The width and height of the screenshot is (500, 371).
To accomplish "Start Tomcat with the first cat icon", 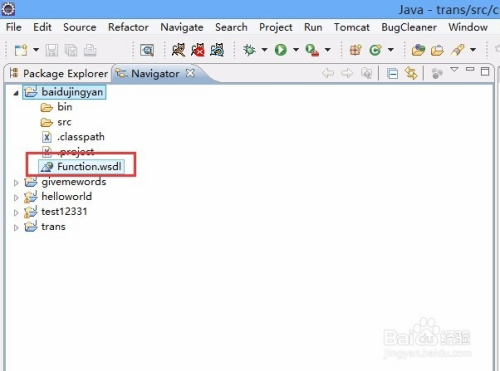I will [x=178, y=50].
